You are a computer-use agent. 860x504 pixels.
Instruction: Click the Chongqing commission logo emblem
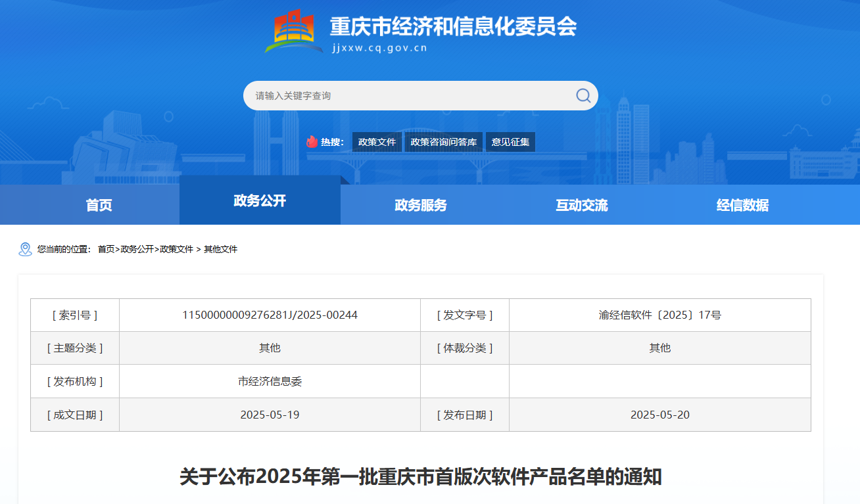point(293,32)
